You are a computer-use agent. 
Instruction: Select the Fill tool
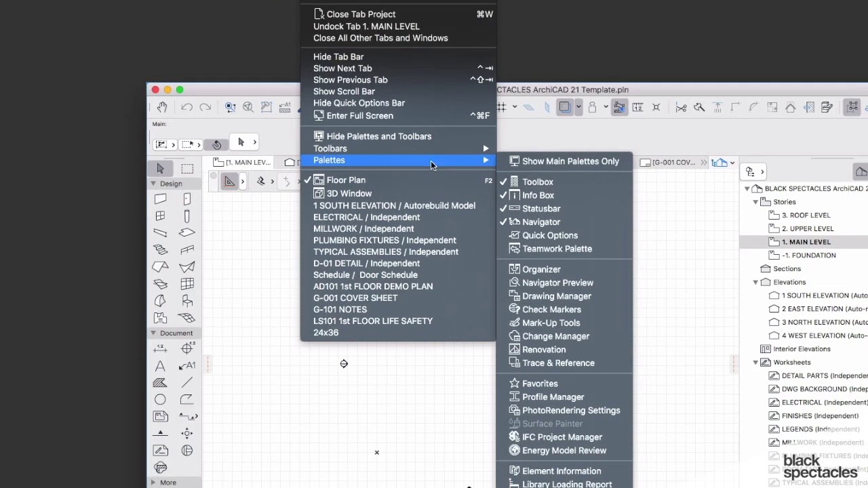tap(160, 383)
